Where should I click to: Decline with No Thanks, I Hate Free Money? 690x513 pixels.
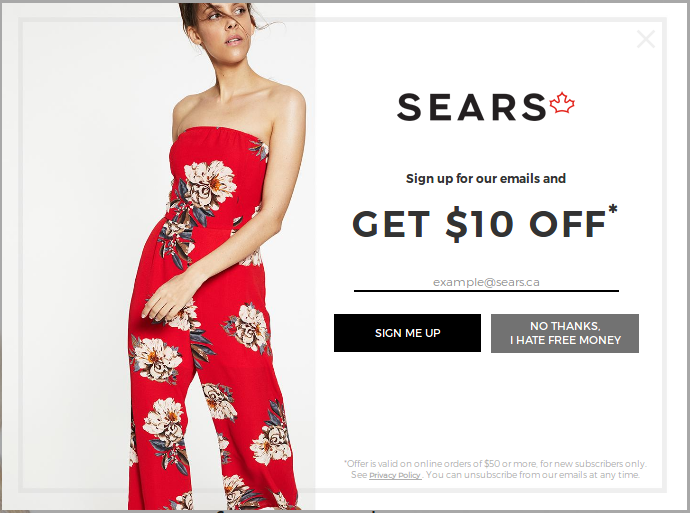[565, 333]
